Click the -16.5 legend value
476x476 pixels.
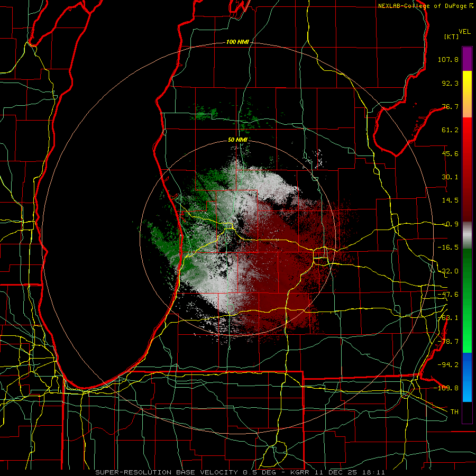[448, 248]
